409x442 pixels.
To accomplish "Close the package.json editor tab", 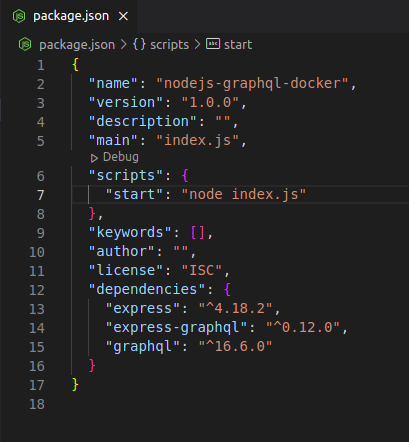I will (123, 16).
